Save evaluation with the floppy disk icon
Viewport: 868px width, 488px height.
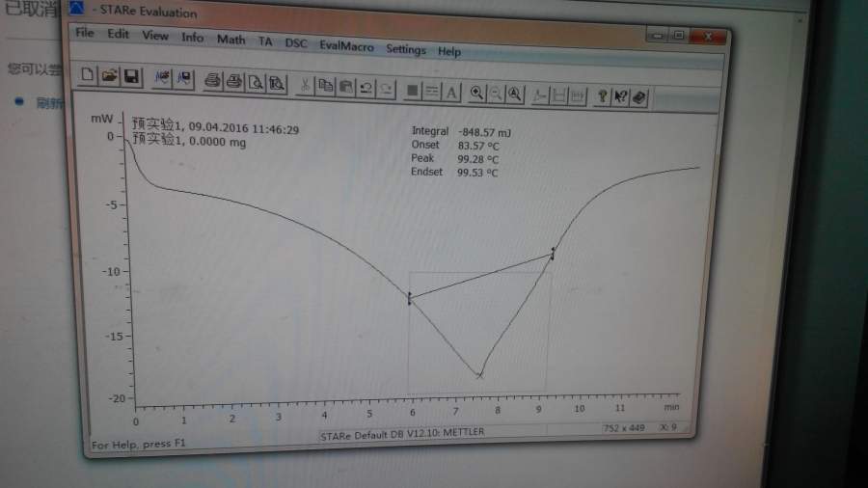[x=131, y=76]
